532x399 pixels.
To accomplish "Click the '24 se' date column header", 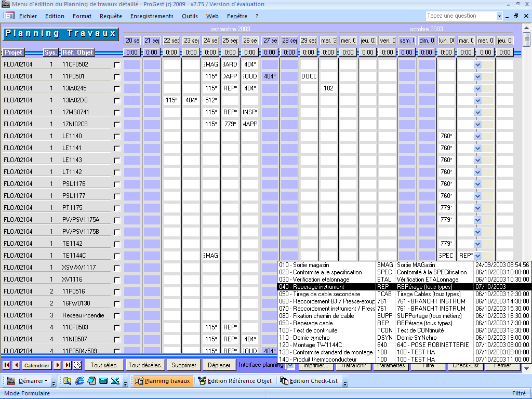I will pos(211,41).
